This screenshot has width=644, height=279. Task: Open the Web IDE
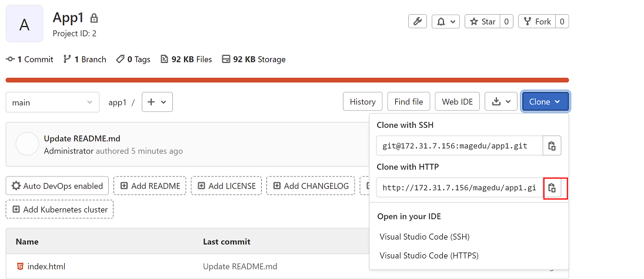(x=457, y=102)
